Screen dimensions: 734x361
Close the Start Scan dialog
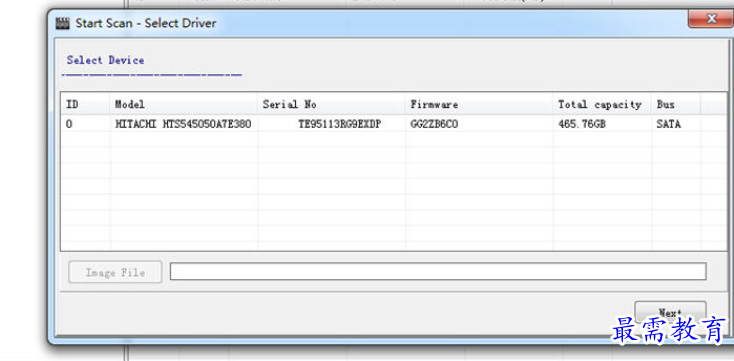coord(711,19)
